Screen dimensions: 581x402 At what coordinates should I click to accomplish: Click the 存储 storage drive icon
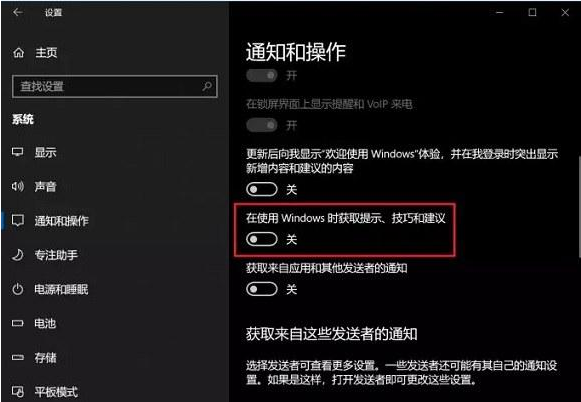(17, 358)
